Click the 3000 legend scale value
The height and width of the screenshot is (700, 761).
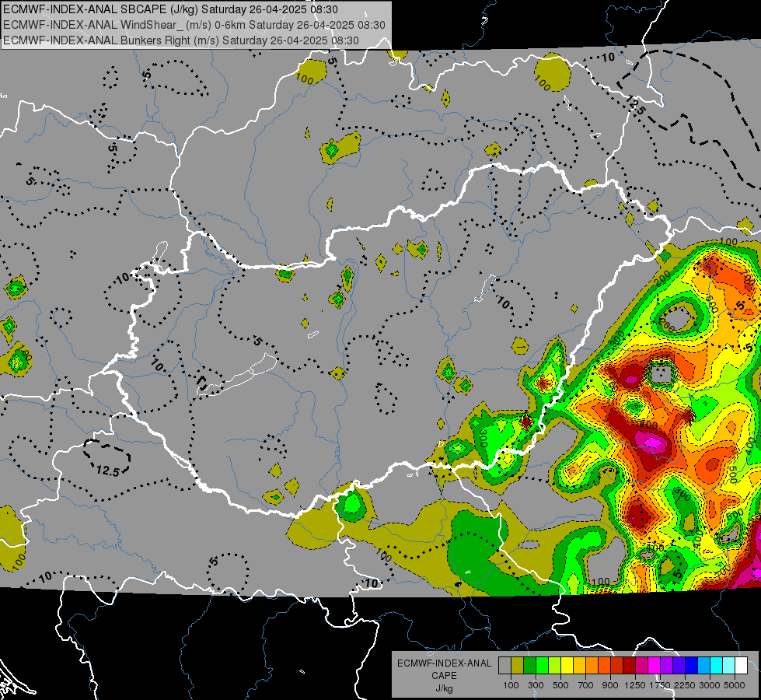710,685
